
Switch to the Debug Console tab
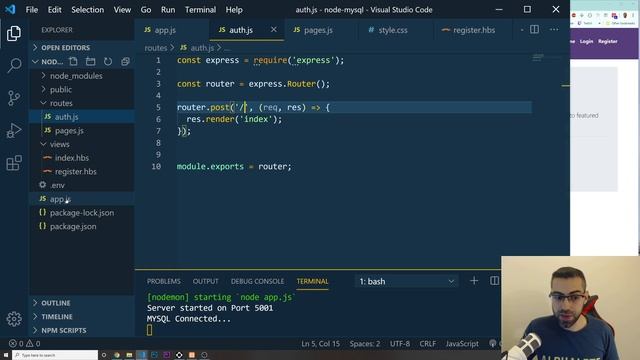click(x=257, y=281)
